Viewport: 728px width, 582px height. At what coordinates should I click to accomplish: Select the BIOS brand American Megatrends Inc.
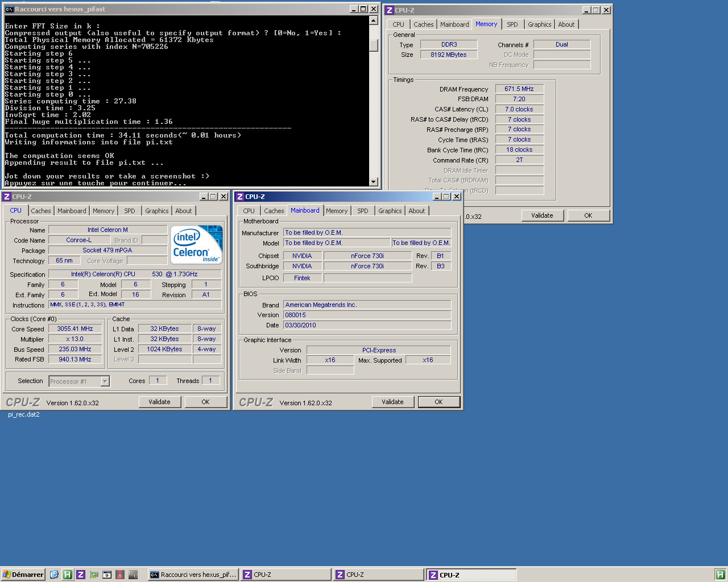pos(367,305)
